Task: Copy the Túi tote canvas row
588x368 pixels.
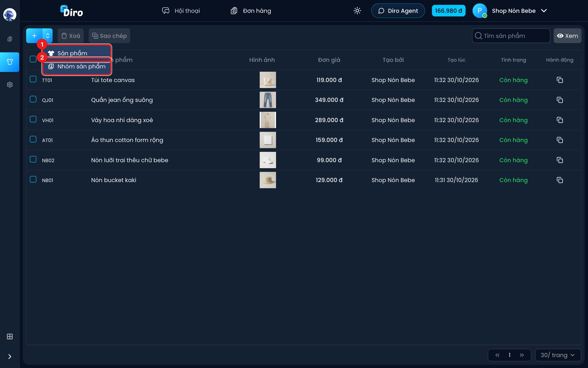Action: tap(560, 80)
